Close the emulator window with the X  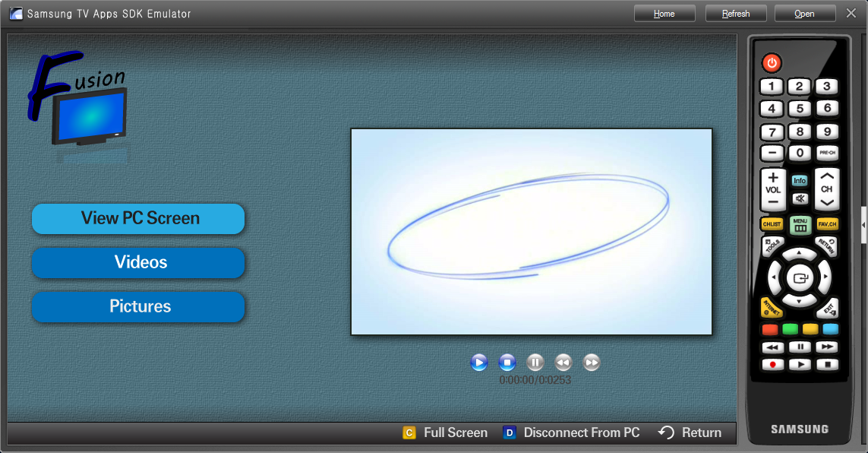pyautogui.click(x=851, y=13)
